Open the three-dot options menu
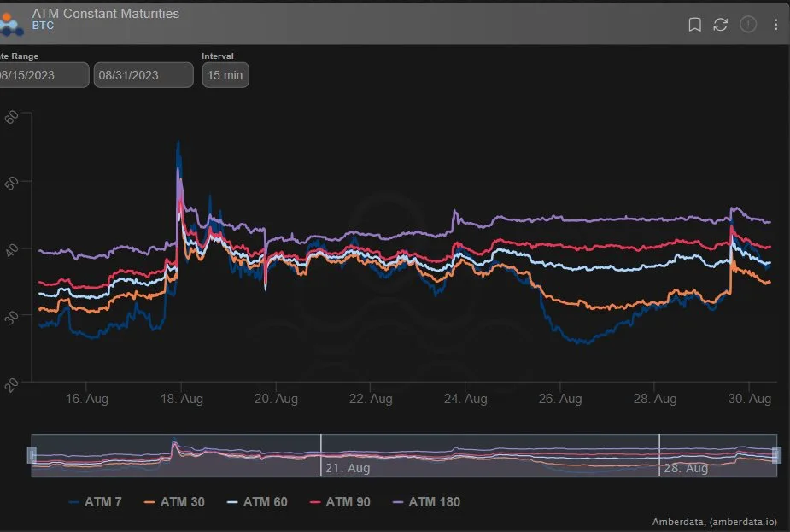The image size is (790, 532). pos(775,24)
